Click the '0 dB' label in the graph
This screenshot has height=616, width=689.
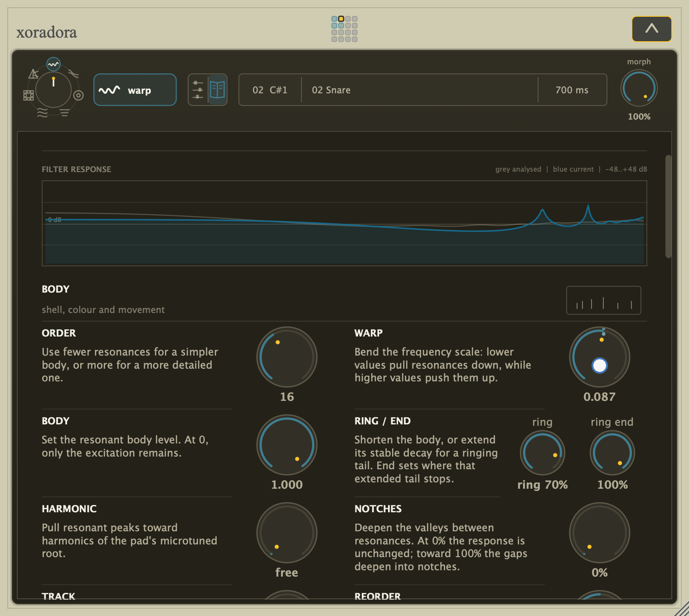tap(54, 220)
